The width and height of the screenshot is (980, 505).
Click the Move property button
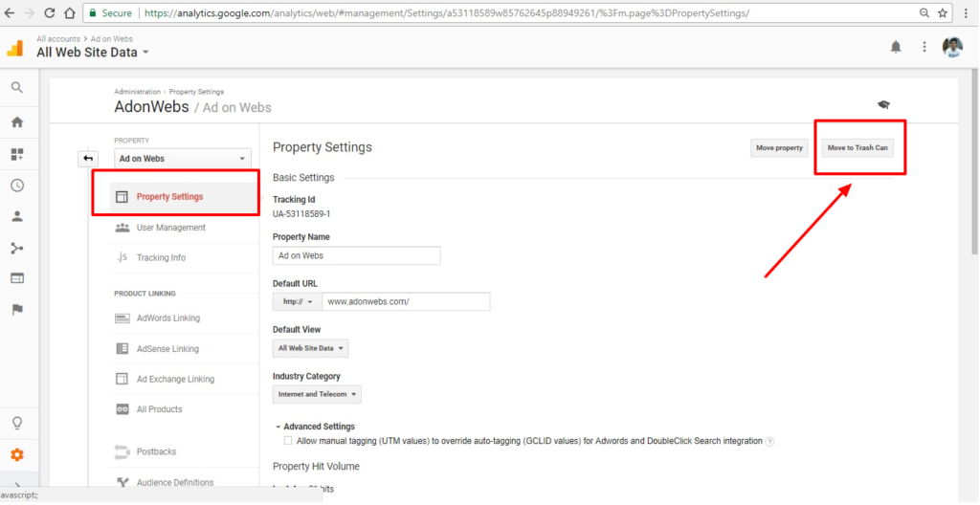click(779, 148)
